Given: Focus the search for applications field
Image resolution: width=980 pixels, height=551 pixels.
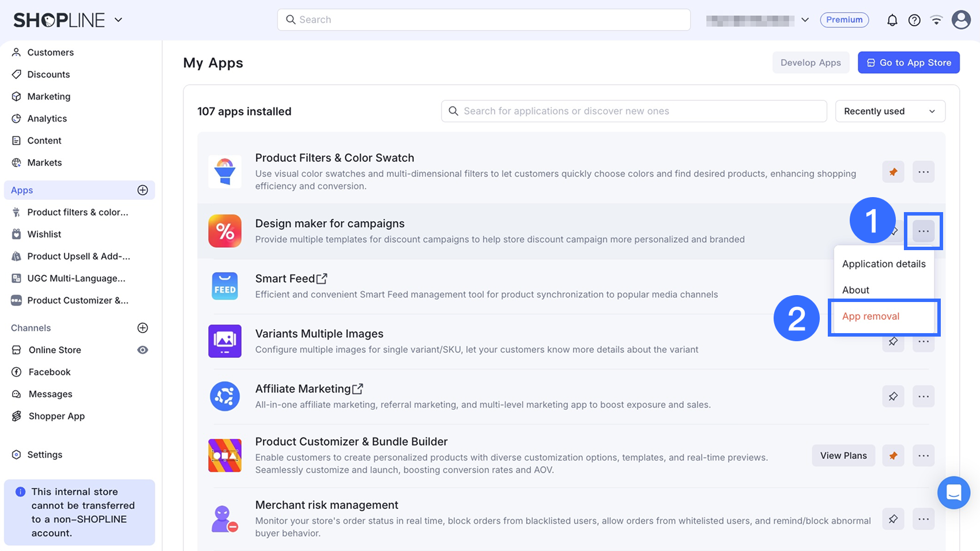Looking at the screenshot, I should click(634, 111).
